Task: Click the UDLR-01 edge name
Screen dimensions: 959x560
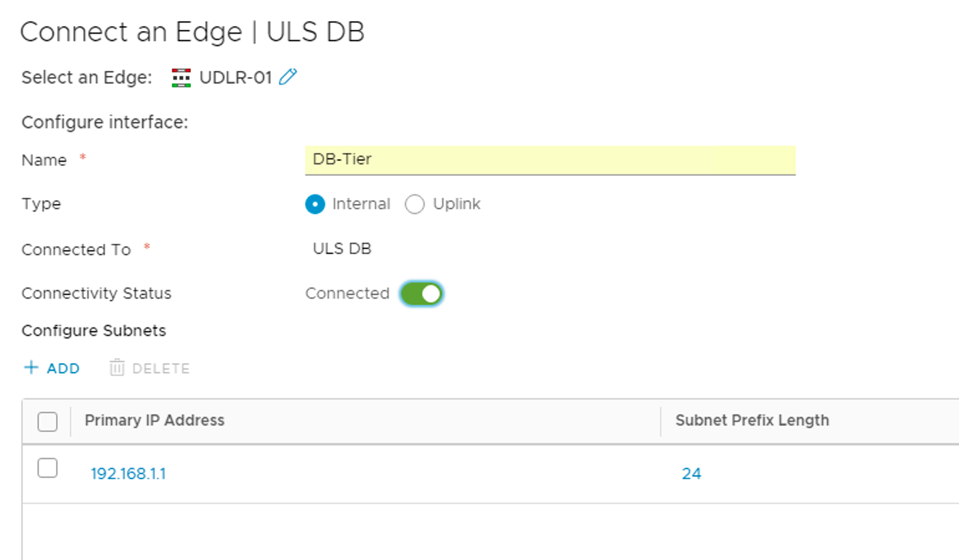Action: 235,78
